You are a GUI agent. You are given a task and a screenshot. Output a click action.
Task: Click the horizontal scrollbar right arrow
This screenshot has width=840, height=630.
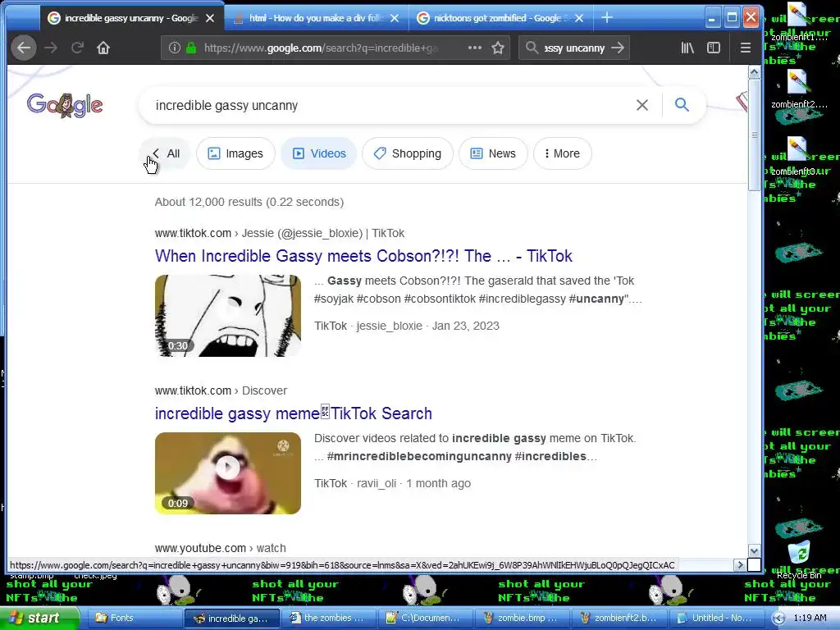pos(740,564)
